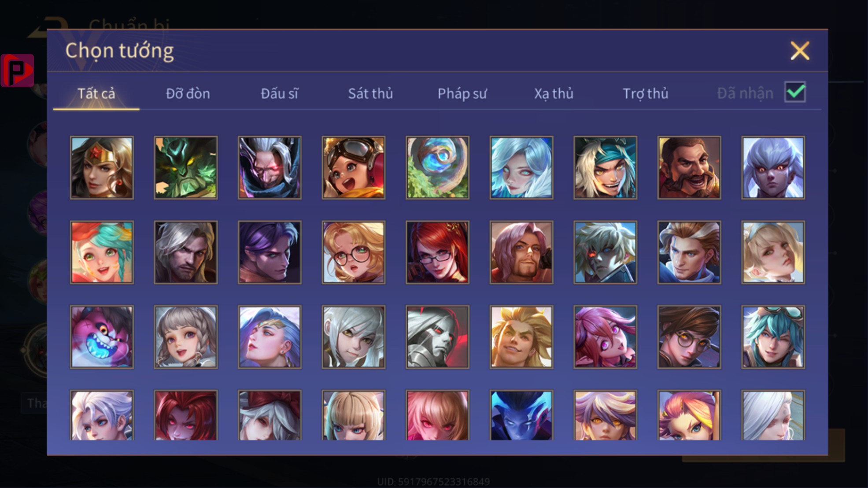The width and height of the screenshot is (868, 488).
Task: Show the Pháp sư hero category
Action: (x=462, y=93)
